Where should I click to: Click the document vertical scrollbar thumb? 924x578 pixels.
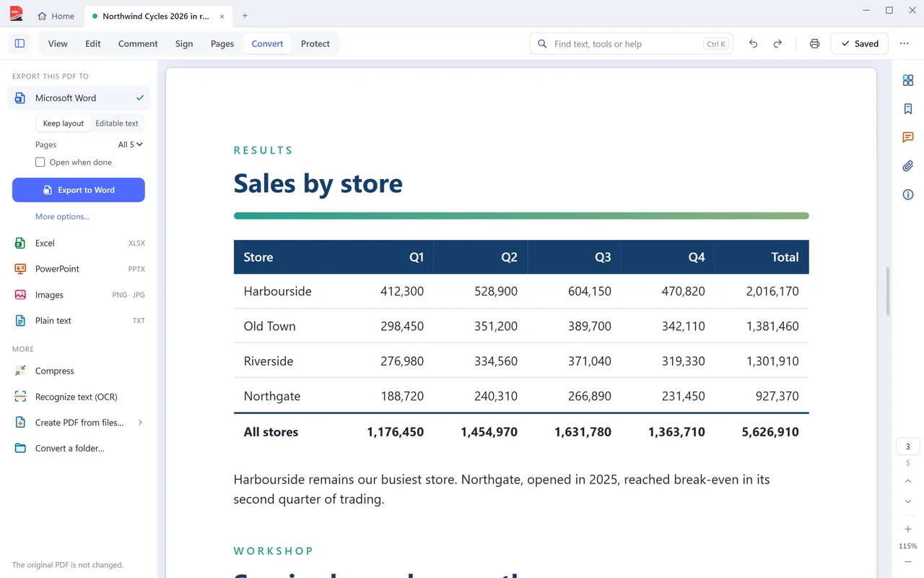tap(887, 291)
